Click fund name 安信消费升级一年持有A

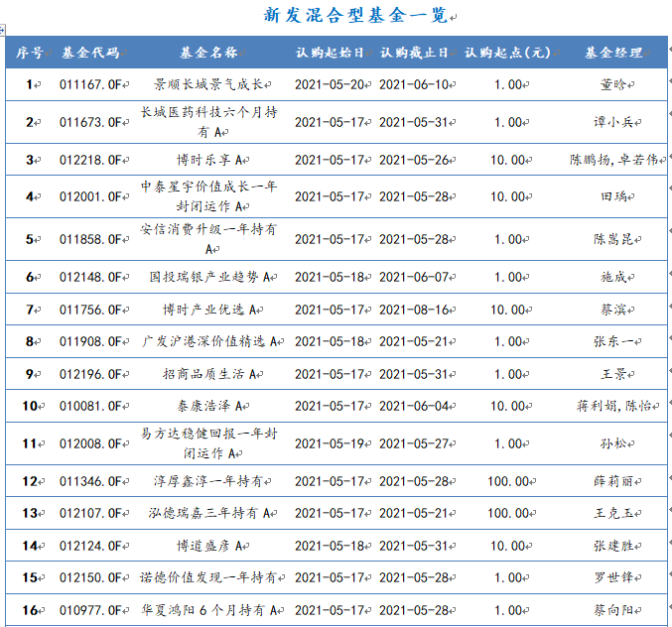(x=209, y=239)
